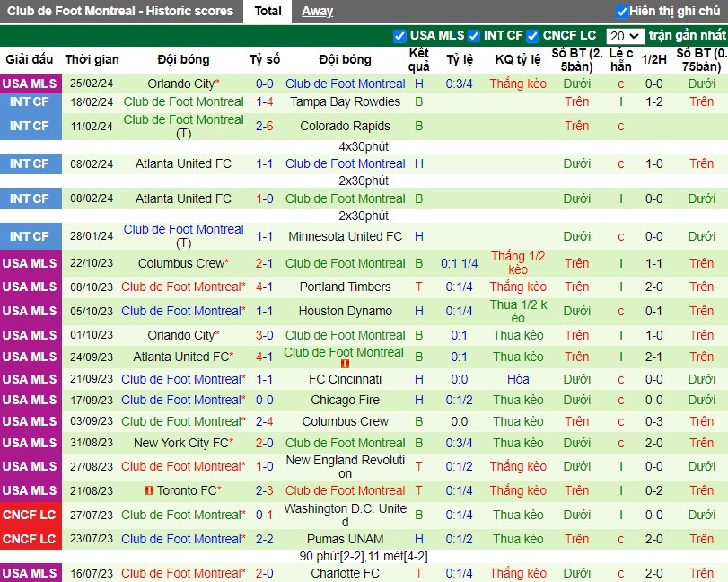Click the Kết quả column header
The width and height of the screenshot is (728, 582).
coord(419,60)
